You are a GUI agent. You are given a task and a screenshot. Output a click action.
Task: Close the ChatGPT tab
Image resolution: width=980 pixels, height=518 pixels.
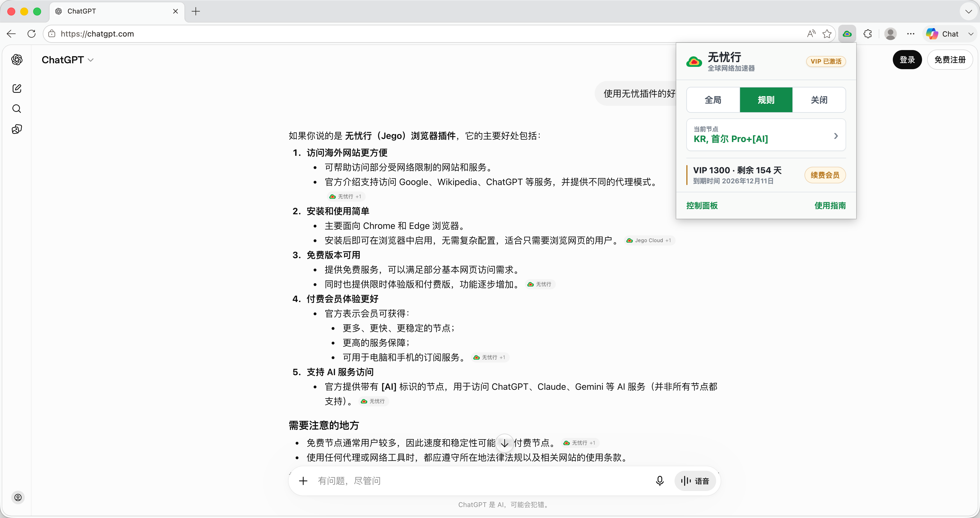[175, 12]
